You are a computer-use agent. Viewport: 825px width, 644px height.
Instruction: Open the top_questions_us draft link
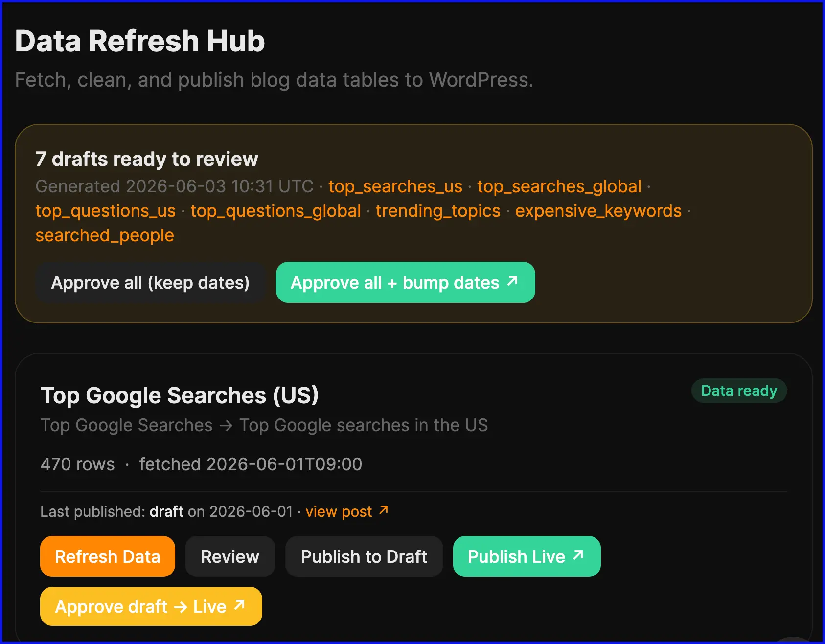[x=105, y=211]
